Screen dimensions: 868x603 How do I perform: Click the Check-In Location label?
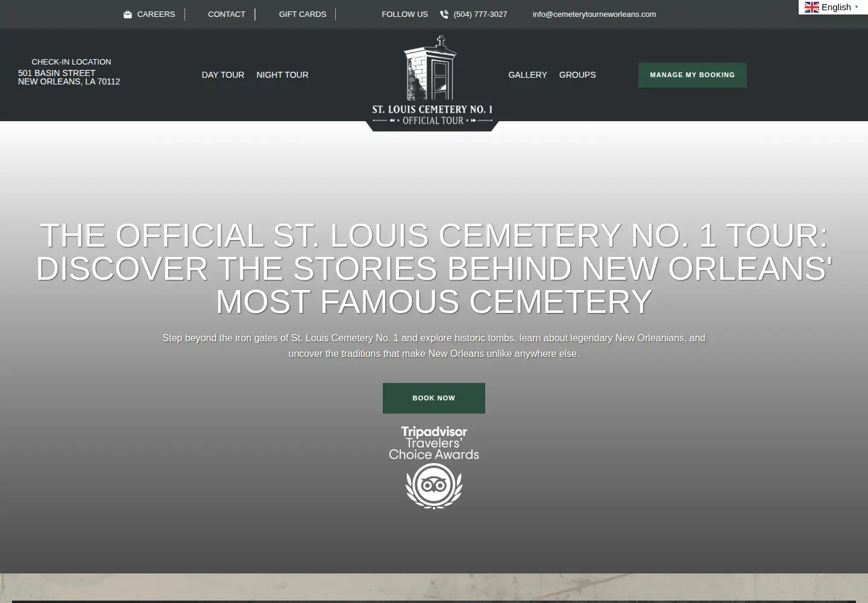tap(71, 62)
